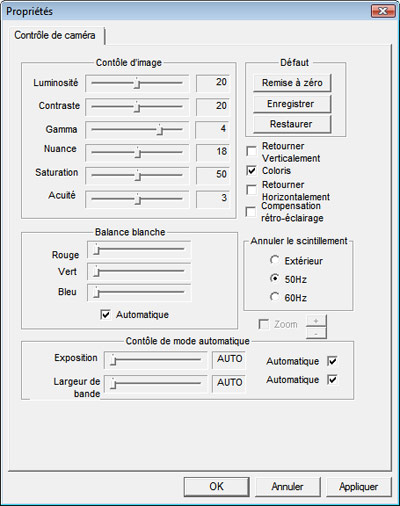Screen dimensions: 400x506
Task: Select the Extérieur radio button
Action: (275, 260)
